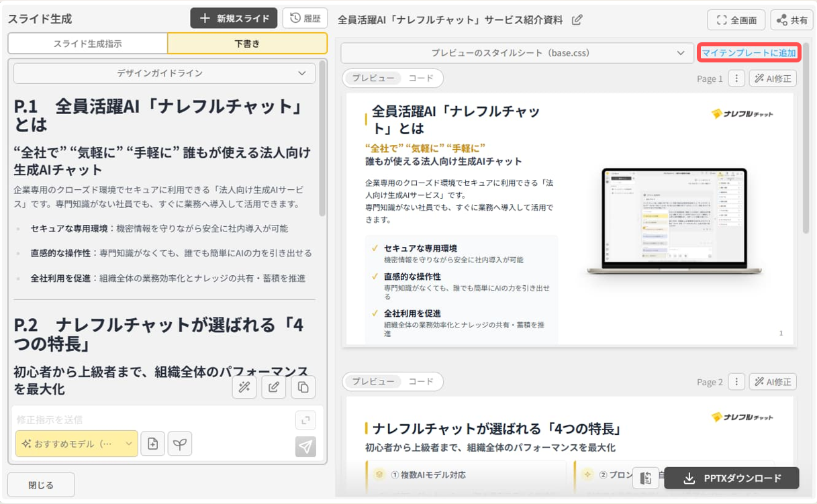817x504 pixels.
Task: Switch Page 1 to コード view
Action: coord(421,79)
